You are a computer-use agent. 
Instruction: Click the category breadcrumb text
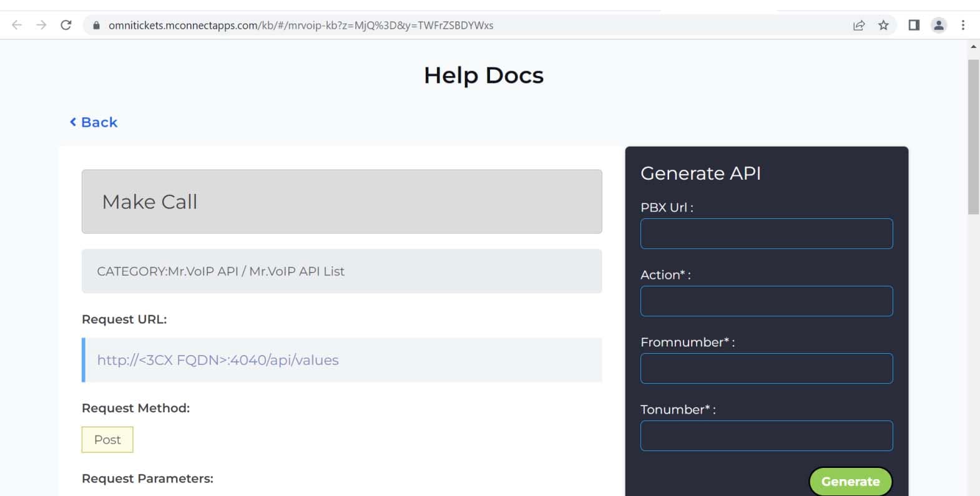pos(220,271)
